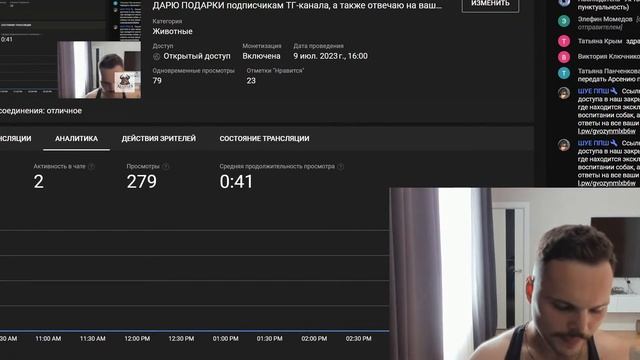640x360 pixels.
Task: Click the stream title ДАРЮ ПОДАРКИ подписчикам
Action: 297,6
